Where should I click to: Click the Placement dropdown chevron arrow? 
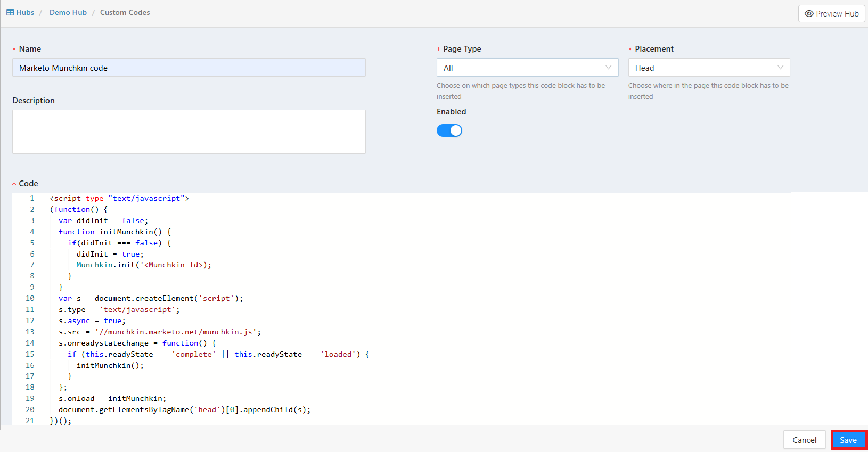tap(780, 68)
